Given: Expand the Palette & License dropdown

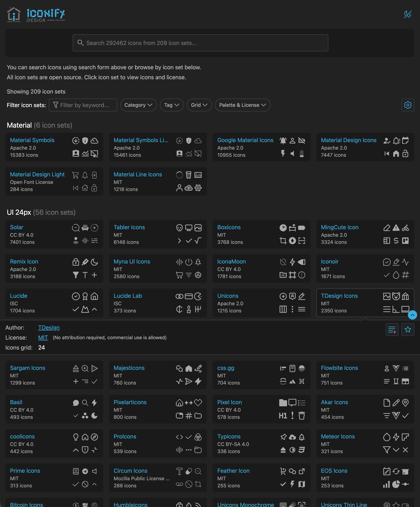Looking at the screenshot, I should (243, 105).
